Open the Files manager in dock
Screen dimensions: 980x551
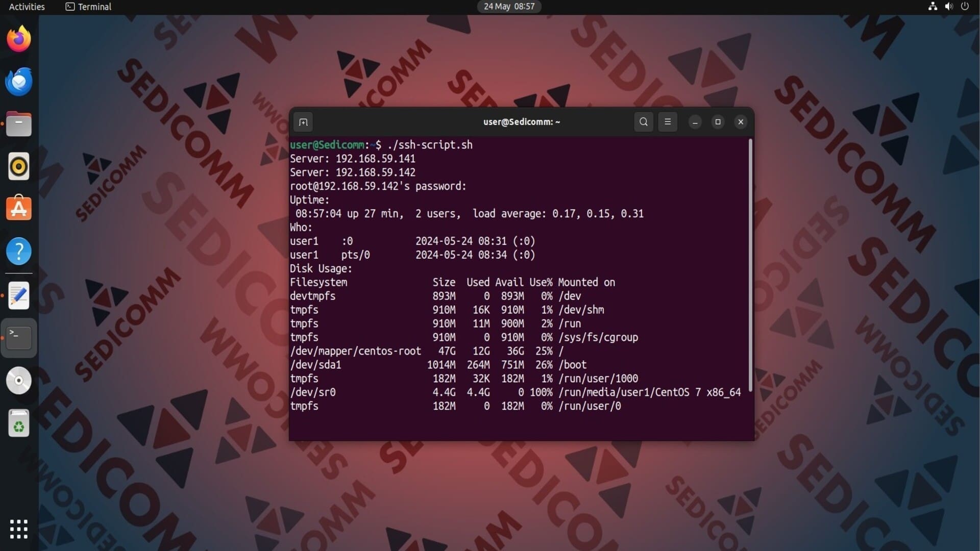pos(19,124)
